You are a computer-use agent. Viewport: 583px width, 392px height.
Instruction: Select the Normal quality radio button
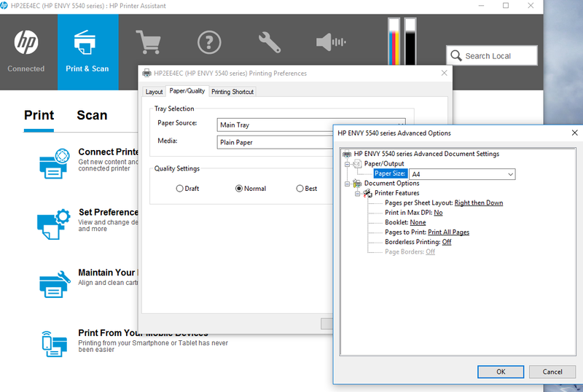239,189
